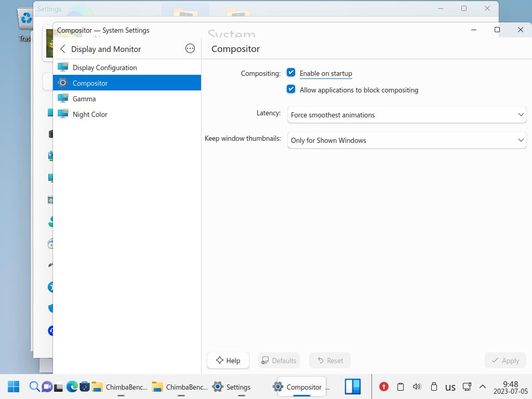Open volume tray icon
Image resolution: width=532 pixels, height=399 pixels.
click(417, 387)
